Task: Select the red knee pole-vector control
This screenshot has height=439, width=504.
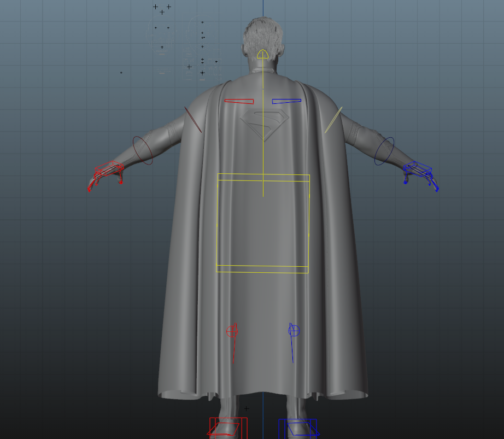Action: (x=232, y=331)
